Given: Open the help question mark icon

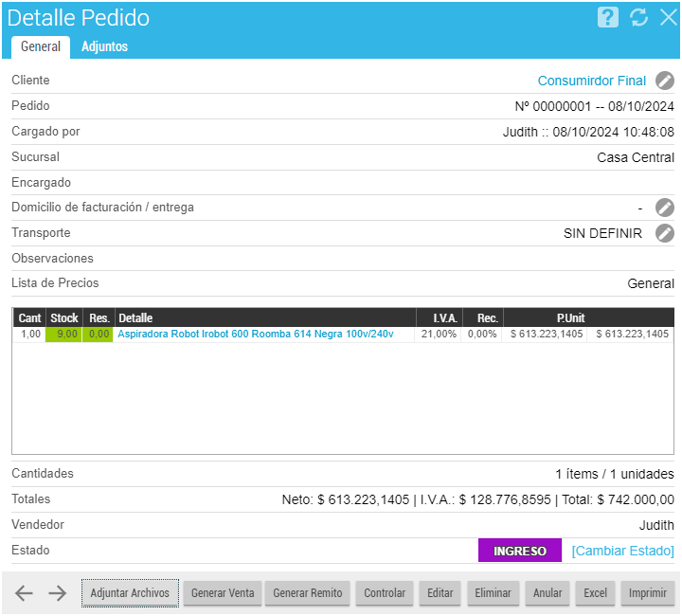Looking at the screenshot, I should click(608, 17).
